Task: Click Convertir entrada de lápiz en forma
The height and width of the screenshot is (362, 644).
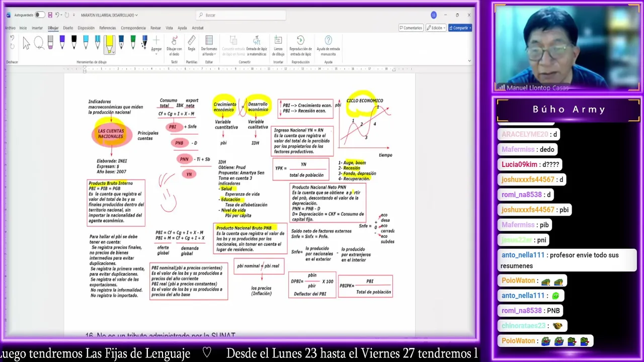Action: 233,46
